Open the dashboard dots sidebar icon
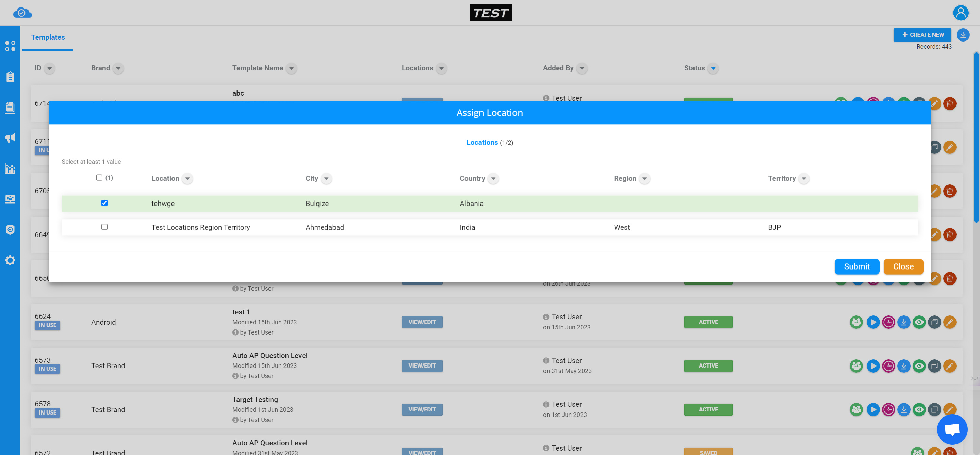Screen dimensions: 980x455 click(x=10, y=46)
